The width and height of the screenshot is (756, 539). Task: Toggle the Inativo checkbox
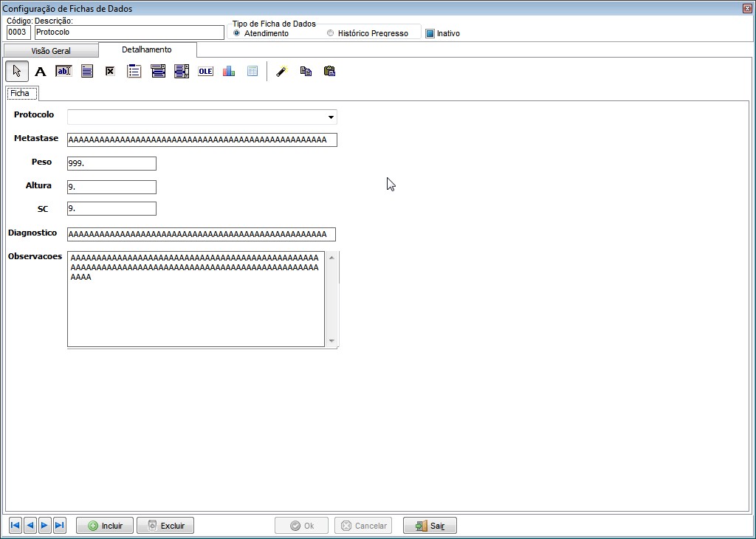(x=430, y=33)
